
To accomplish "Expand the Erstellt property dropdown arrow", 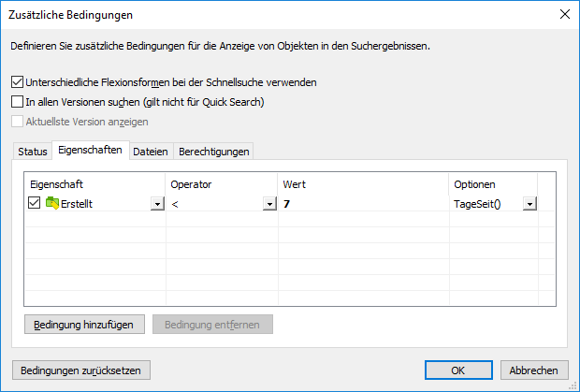I will click(x=156, y=204).
